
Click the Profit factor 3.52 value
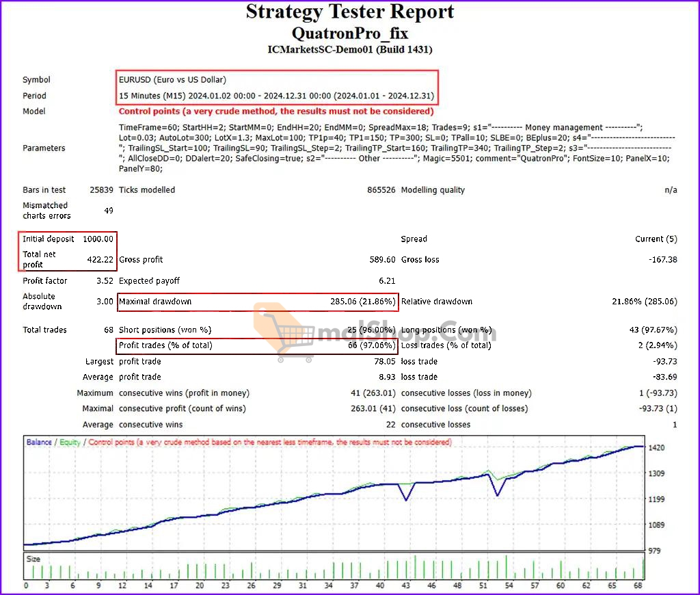coord(104,281)
